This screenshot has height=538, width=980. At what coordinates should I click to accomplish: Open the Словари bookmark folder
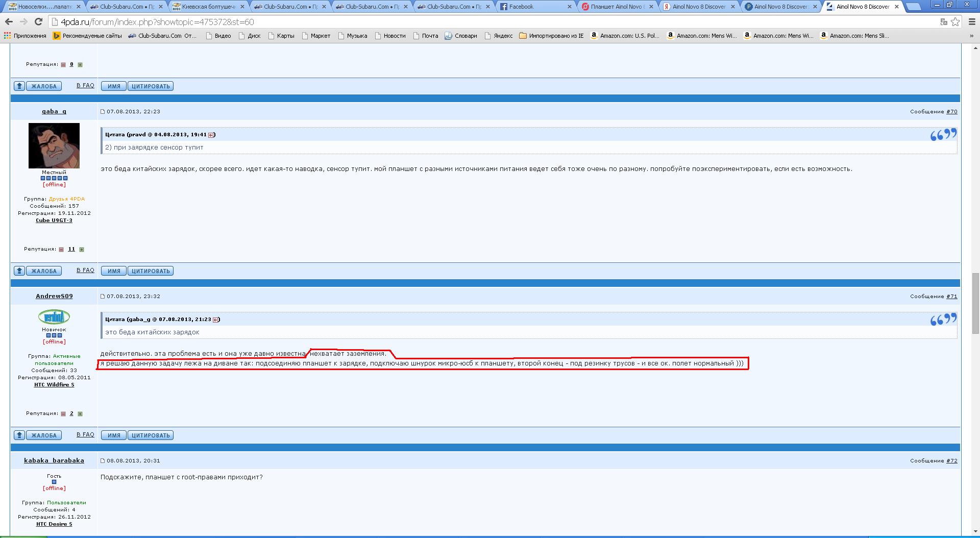point(461,36)
